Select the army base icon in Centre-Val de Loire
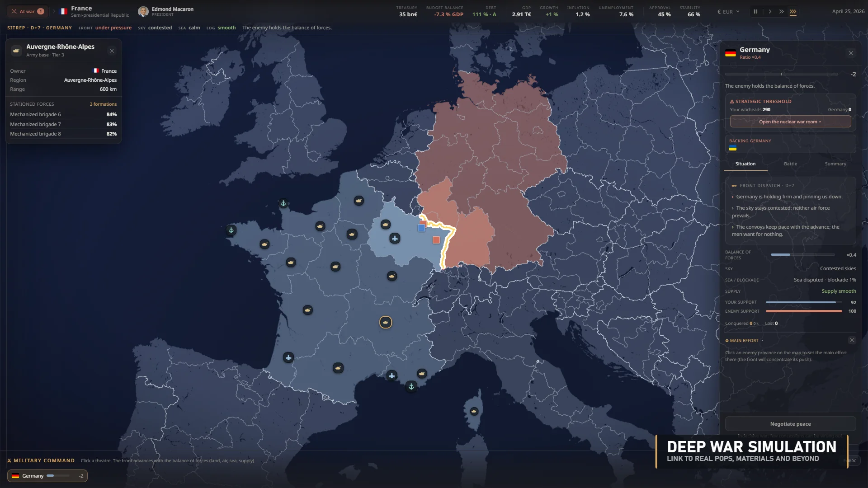The width and height of the screenshot is (868, 488). tap(335, 267)
